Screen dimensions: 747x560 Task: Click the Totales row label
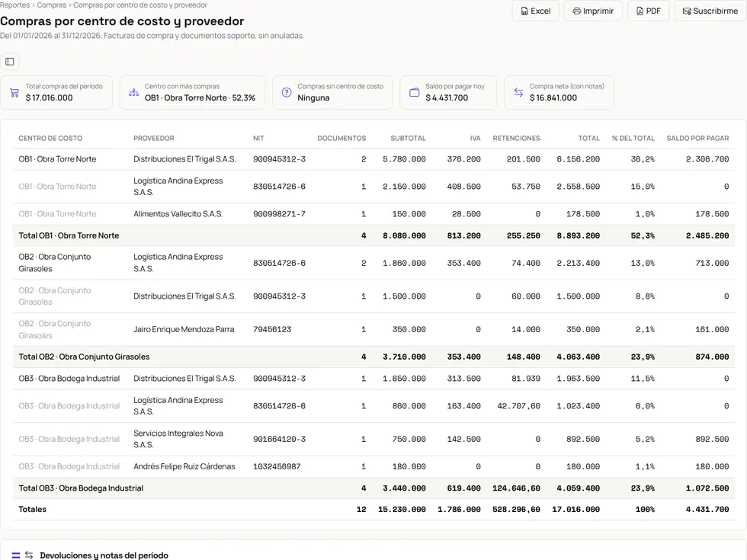(x=32, y=510)
